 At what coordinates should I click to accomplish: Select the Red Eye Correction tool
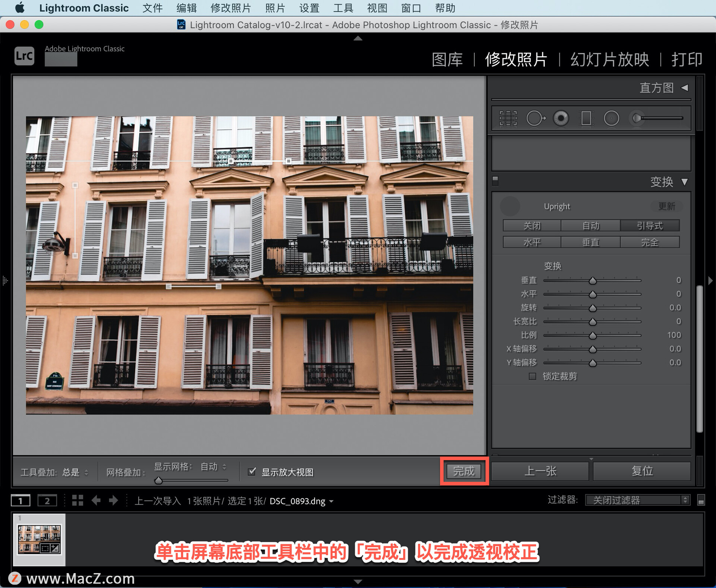[561, 118]
